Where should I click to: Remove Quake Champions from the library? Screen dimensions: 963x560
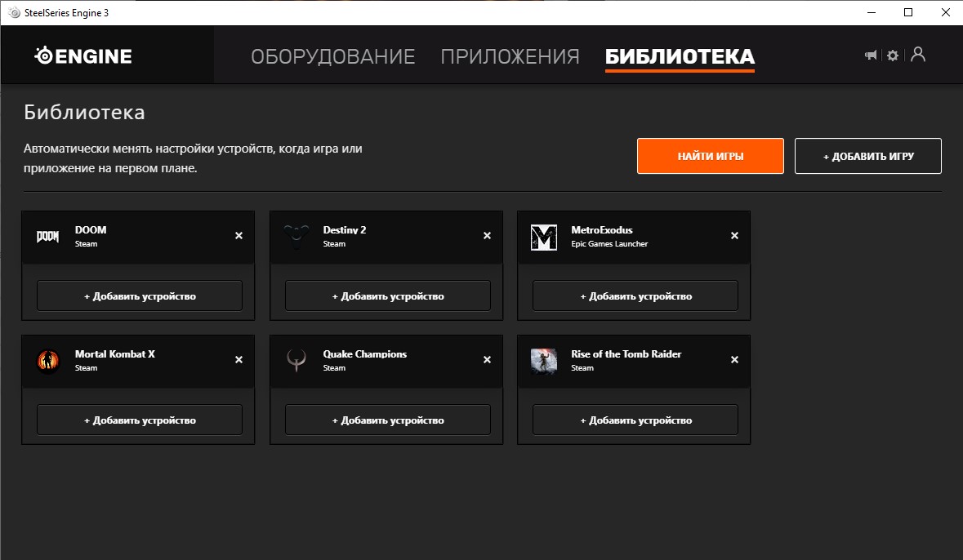pyautogui.click(x=487, y=360)
